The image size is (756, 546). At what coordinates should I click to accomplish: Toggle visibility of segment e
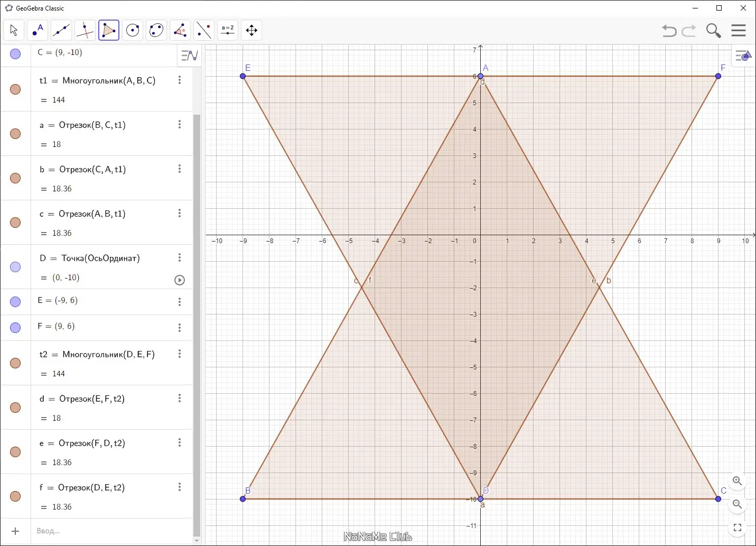15,452
